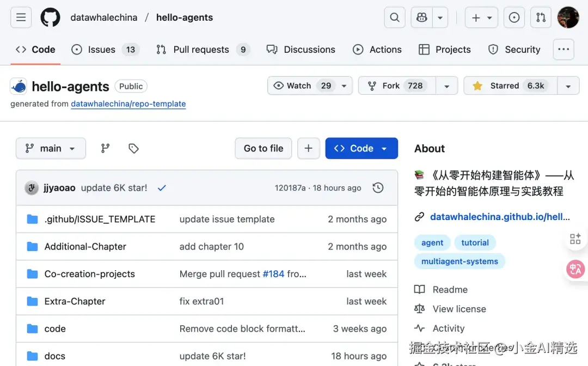The image size is (588, 366).
Task: Open user profile avatar menu
Action: pyautogui.click(x=568, y=17)
